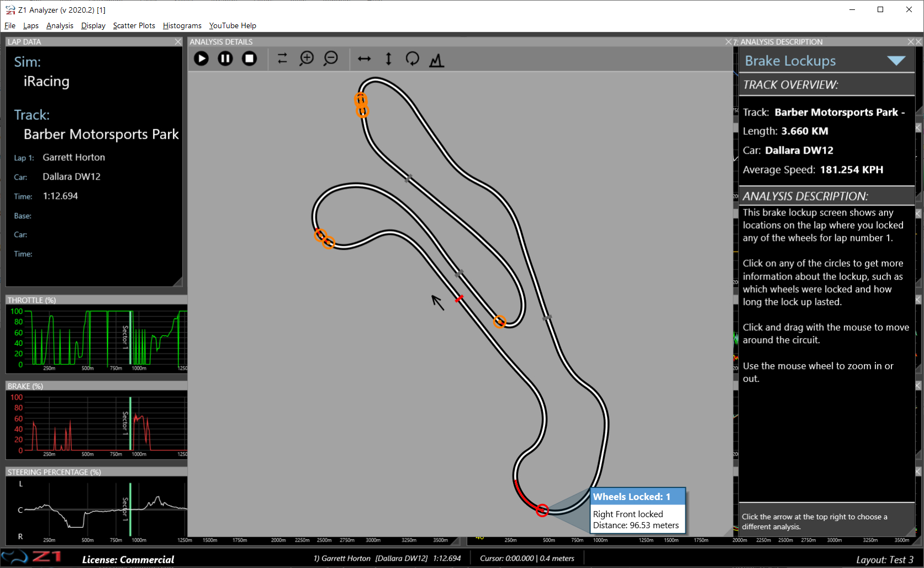Open the Scatter Plots menu

pyautogui.click(x=134, y=25)
